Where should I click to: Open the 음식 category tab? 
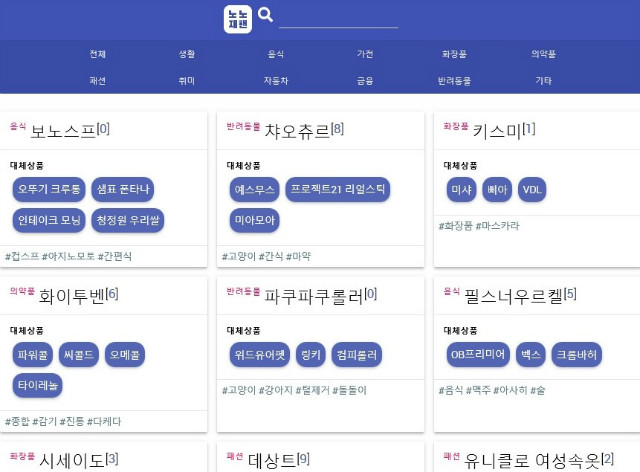pyautogui.click(x=276, y=54)
